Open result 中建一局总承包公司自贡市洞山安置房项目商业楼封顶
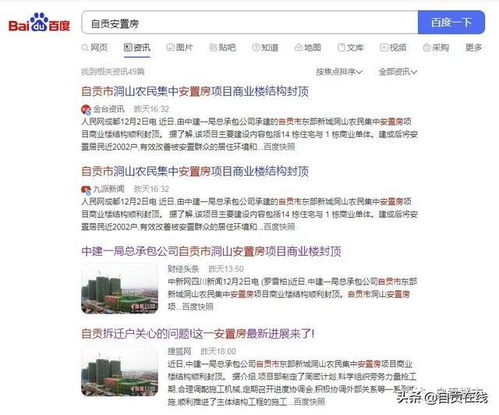499x415 pixels. pos(211,251)
